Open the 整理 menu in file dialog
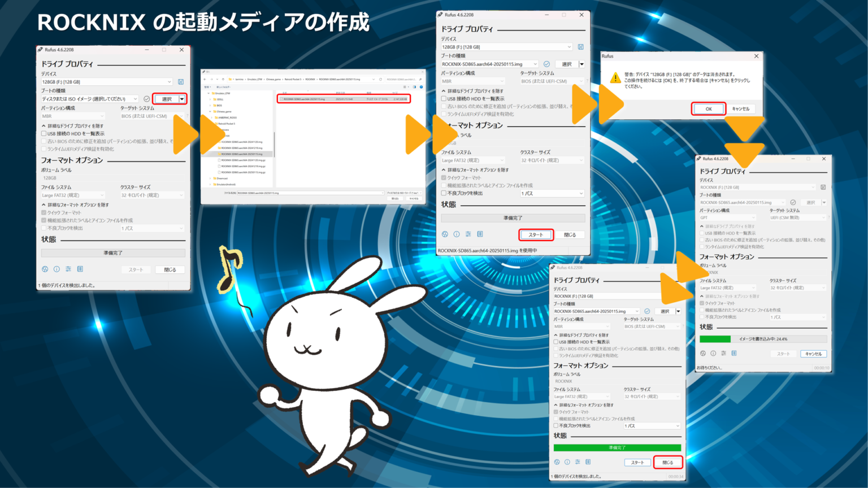The height and width of the screenshot is (488, 868). pos(208,86)
